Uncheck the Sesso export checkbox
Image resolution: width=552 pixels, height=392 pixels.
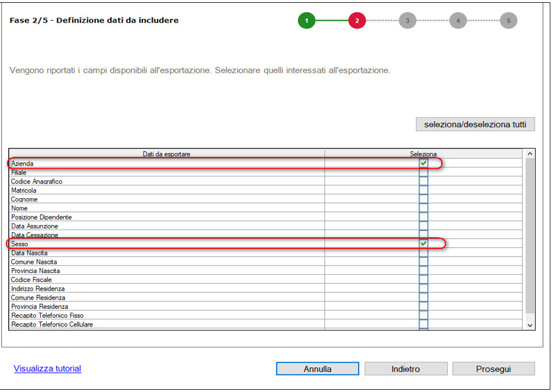pyautogui.click(x=424, y=243)
